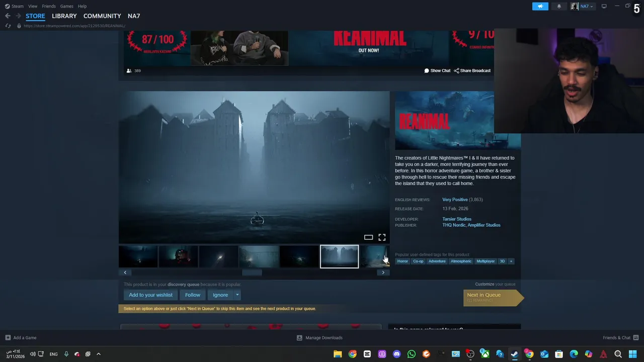644x362 pixels.
Task: Click Add to your wishlist
Action: 150,295
